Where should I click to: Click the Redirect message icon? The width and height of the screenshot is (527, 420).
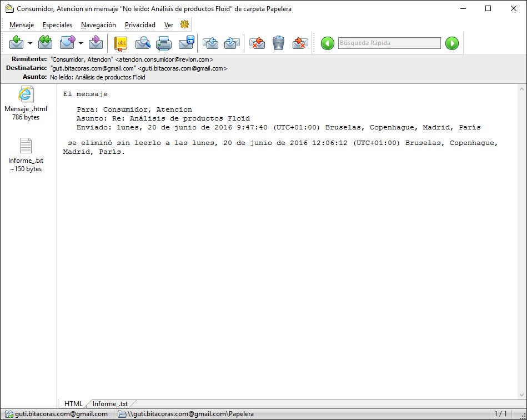[x=96, y=43]
